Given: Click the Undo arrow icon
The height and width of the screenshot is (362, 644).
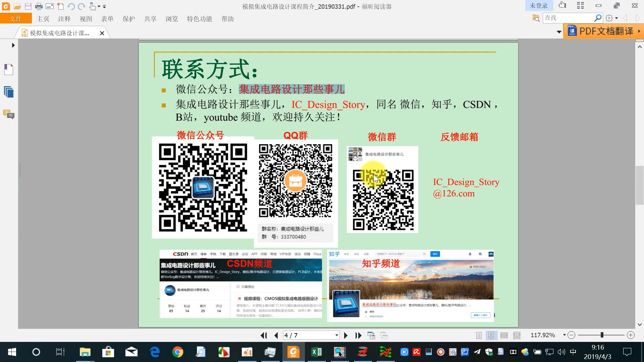Looking at the screenshot, I should (71, 6).
